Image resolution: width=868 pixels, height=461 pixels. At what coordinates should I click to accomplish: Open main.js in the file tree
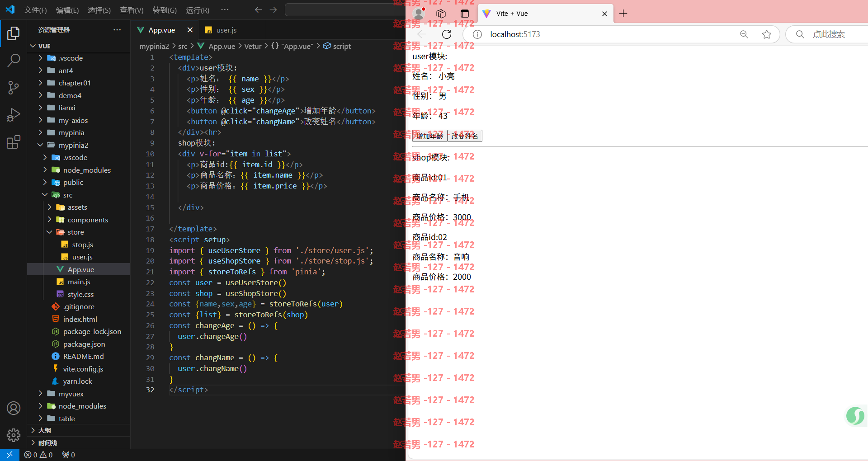tap(79, 282)
